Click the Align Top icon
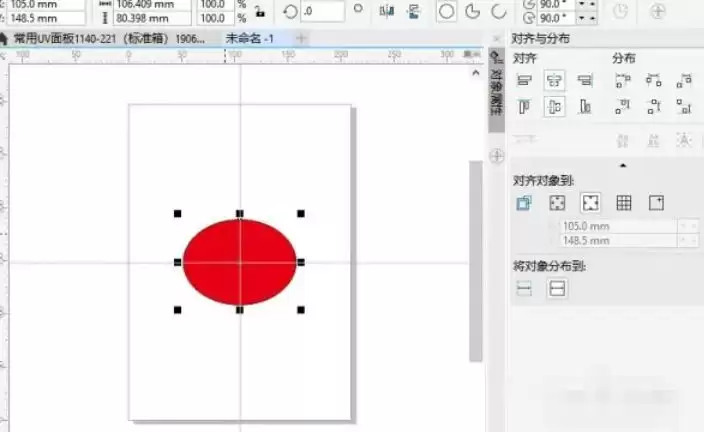Viewport: 704px width, 432px height. 524,107
